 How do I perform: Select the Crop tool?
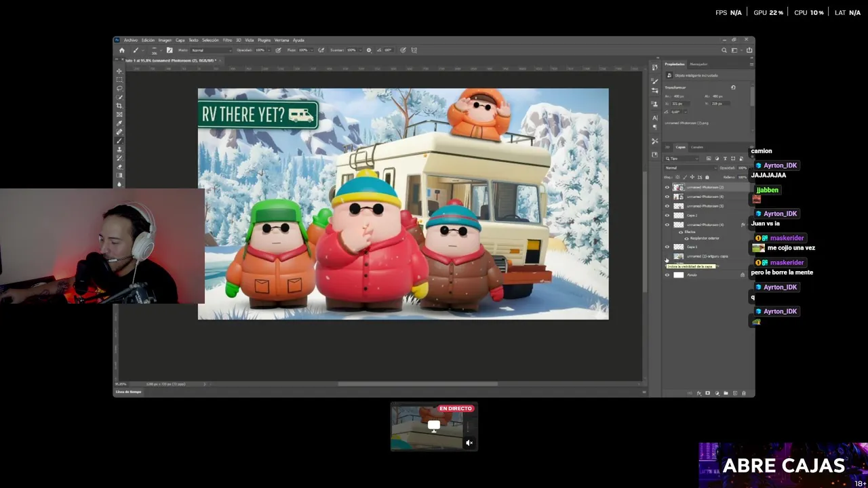coord(119,106)
